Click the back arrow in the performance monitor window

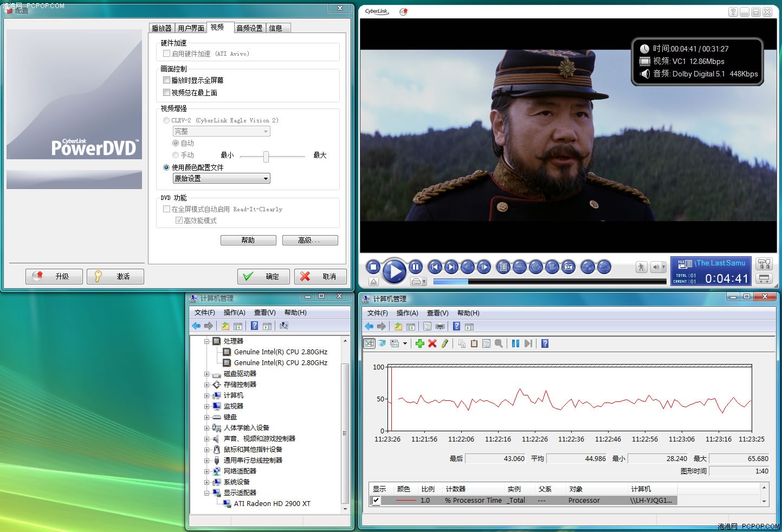click(369, 327)
